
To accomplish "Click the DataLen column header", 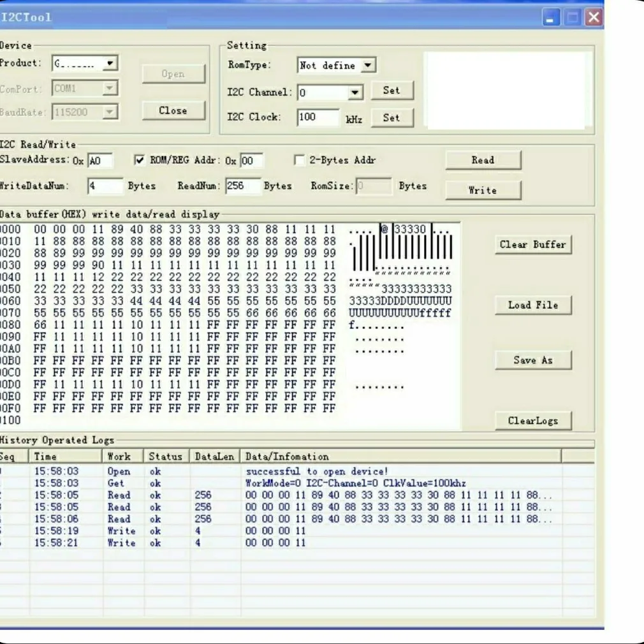I will pyautogui.click(x=215, y=457).
